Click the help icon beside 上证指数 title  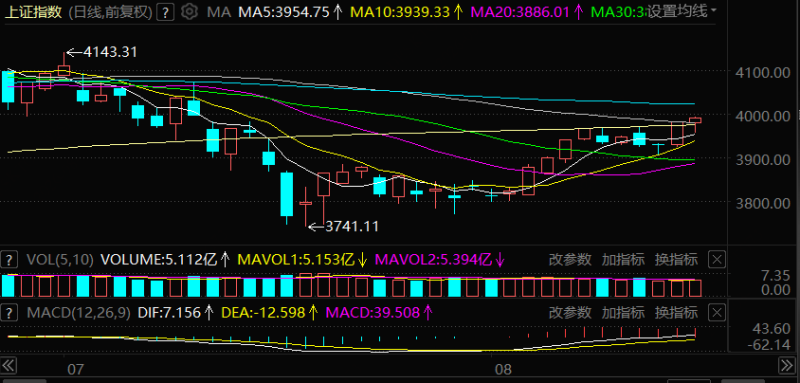tap(164, 12)
